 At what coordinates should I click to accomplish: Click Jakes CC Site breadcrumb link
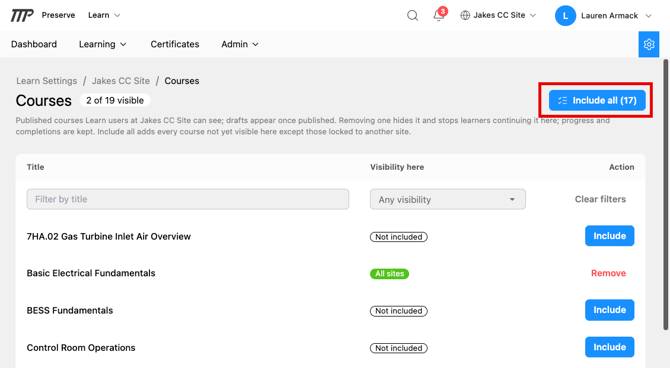[121, 81]
